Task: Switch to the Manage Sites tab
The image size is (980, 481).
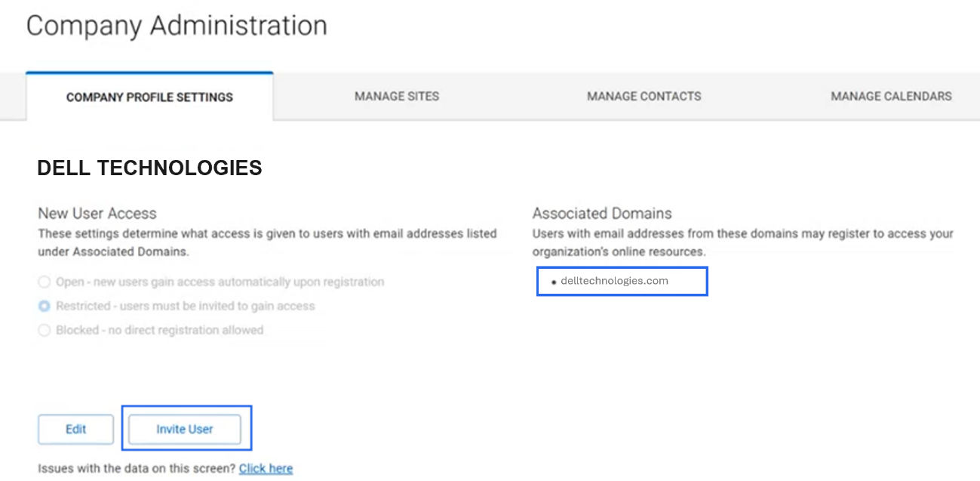Action: click(396, 96)
